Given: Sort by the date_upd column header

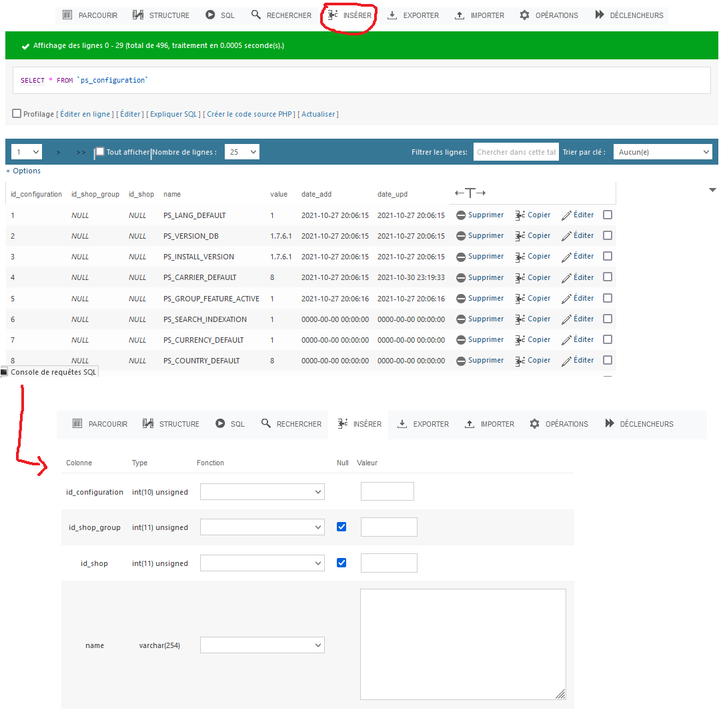Looking at the screenshot, I should (x=392, y=194).
